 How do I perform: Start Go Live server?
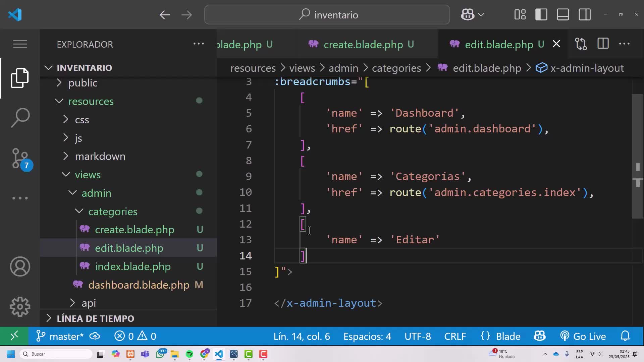583,336
